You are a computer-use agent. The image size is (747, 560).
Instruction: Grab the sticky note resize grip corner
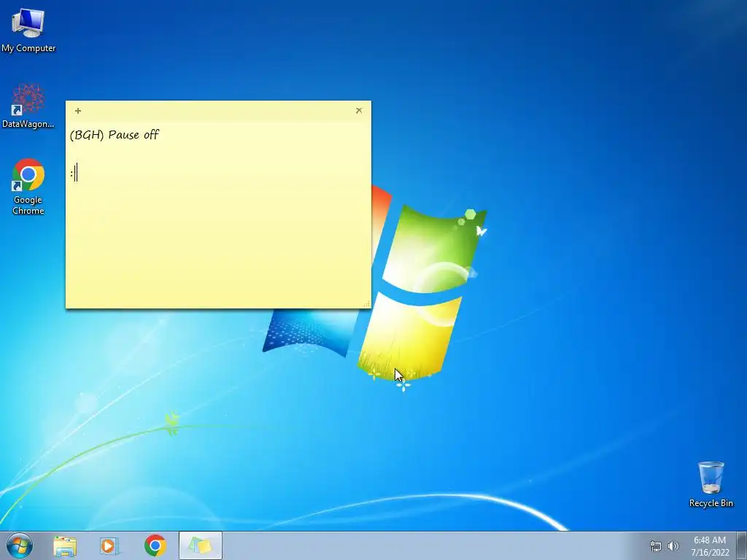coord(366,303)
